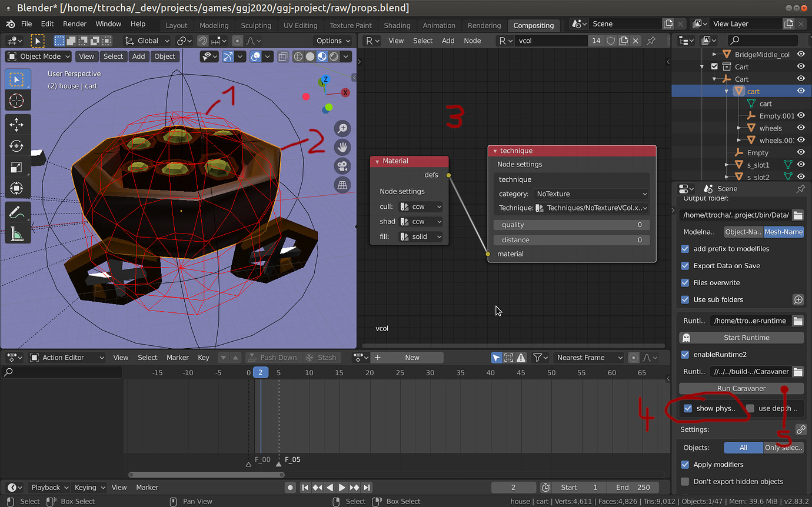Choose Only selected objects option
The width and height of the screenshot is (812, 507).
[x=784, y=448]
